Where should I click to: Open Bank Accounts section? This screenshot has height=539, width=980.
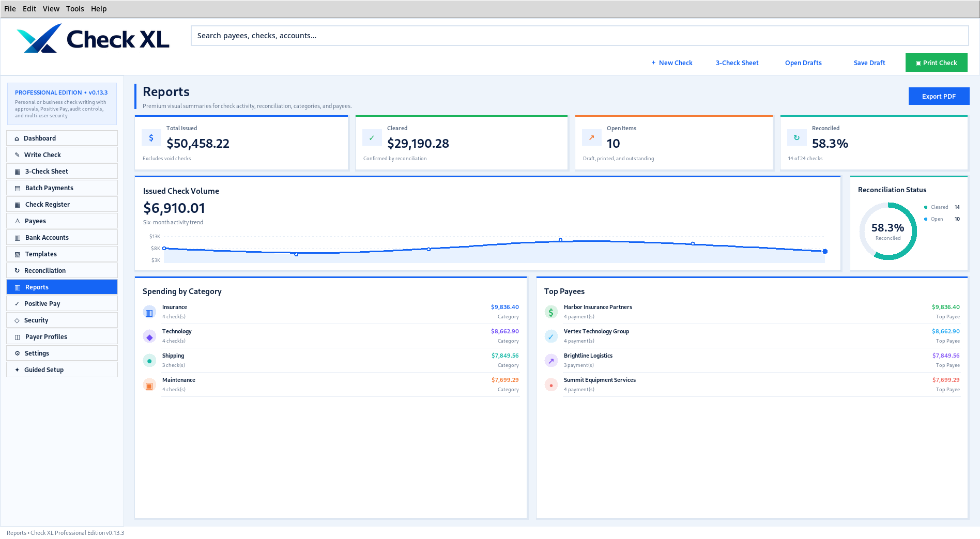point(62,237)
